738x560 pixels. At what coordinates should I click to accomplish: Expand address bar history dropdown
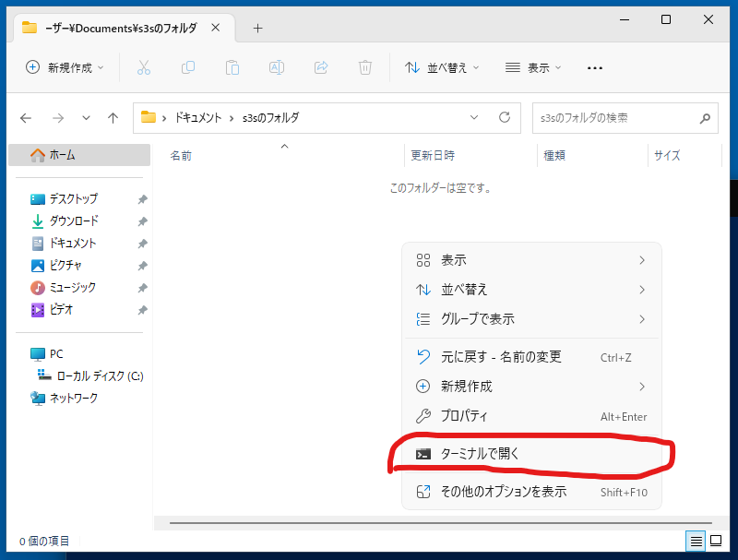(474, 117)
